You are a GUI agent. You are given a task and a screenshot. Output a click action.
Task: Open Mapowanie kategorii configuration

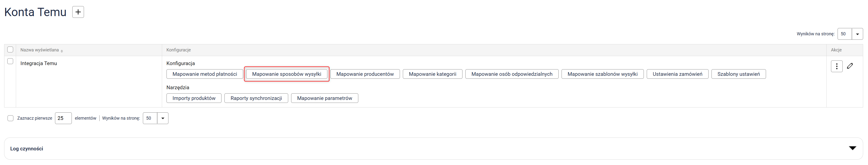point(432,74)
